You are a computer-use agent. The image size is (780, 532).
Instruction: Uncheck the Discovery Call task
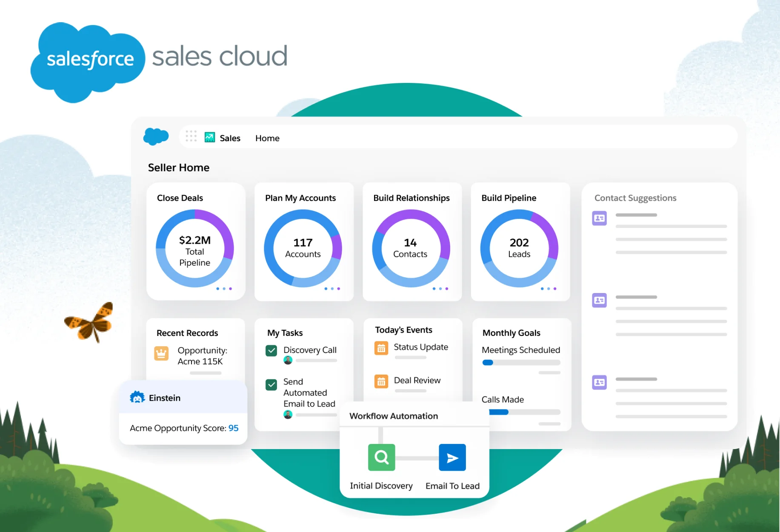click(271, 350)
